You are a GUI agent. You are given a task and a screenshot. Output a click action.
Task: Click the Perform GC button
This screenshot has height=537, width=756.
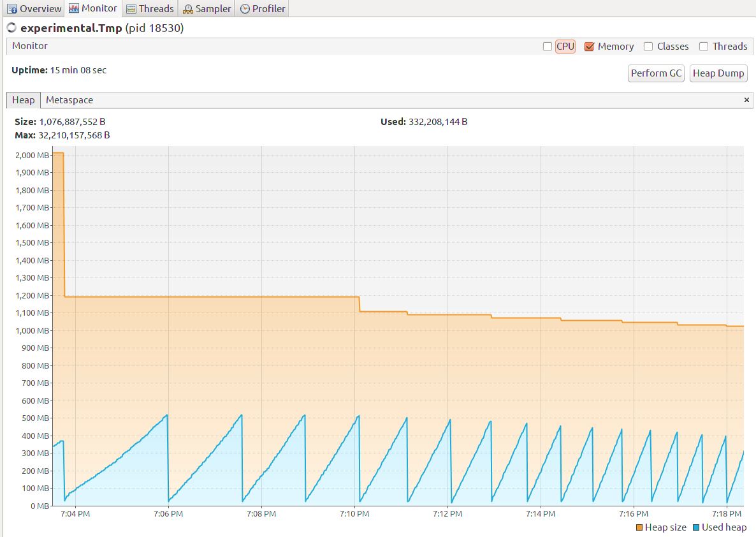[656, 73]
